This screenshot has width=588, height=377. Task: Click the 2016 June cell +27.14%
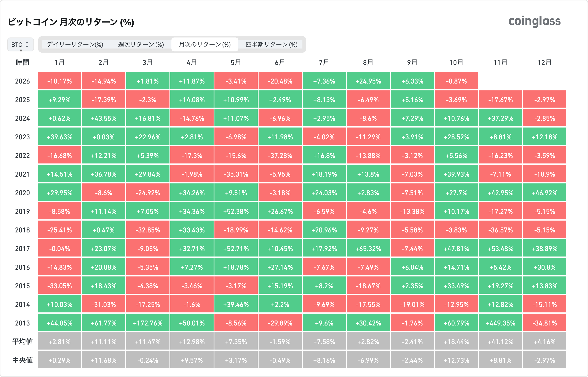click(280, 267)
